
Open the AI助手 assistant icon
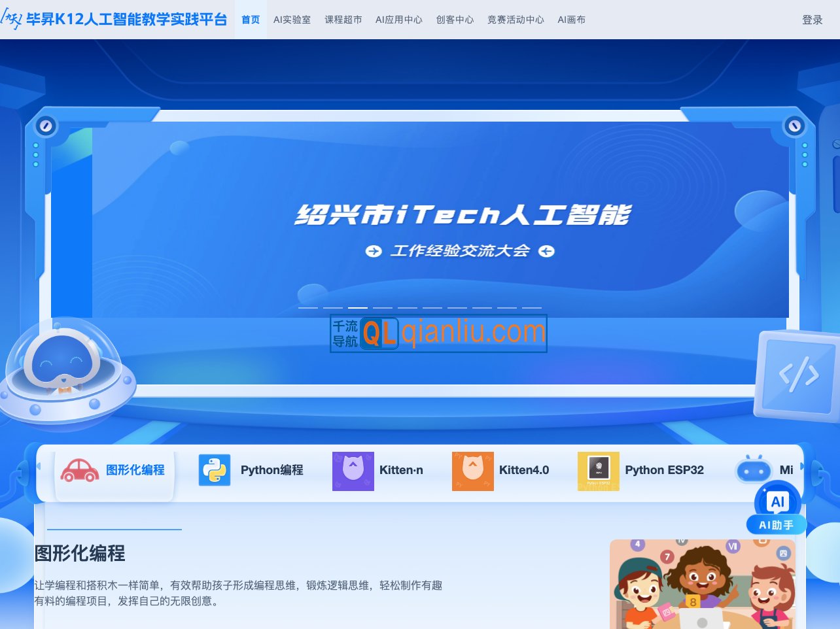777,502
